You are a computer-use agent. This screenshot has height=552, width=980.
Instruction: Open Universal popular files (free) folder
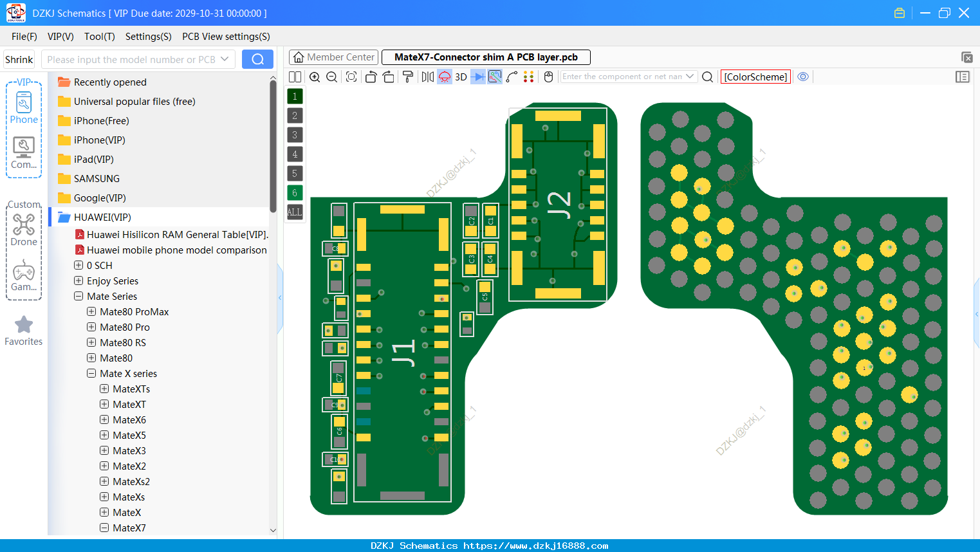[x=126, y=101]
